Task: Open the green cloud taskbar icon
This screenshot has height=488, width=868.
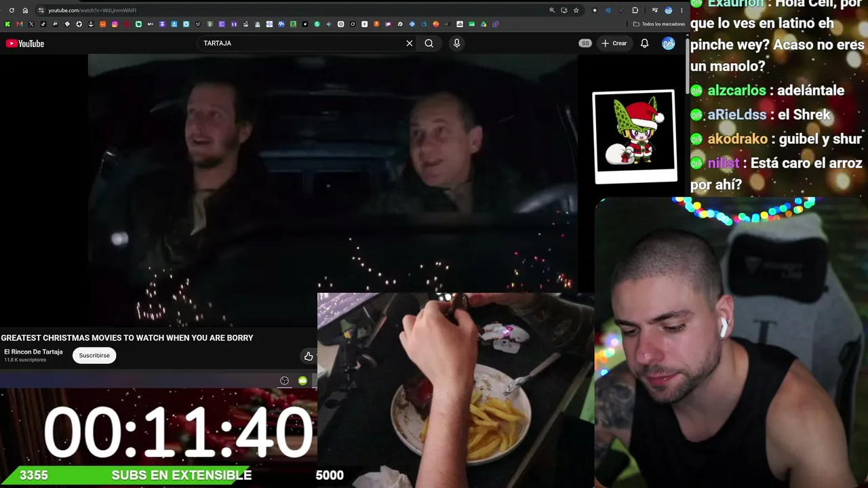Action: point(302,381)
